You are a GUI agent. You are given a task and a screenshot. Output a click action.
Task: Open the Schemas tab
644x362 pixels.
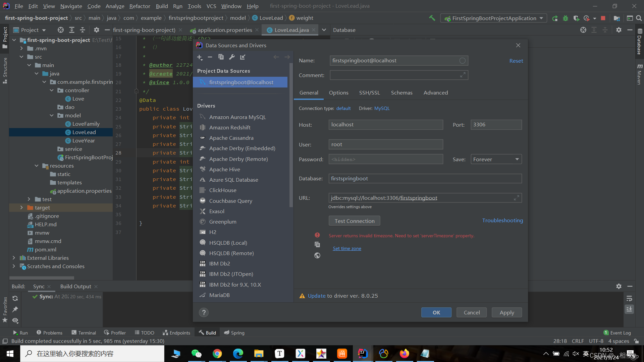click(401, 93)
